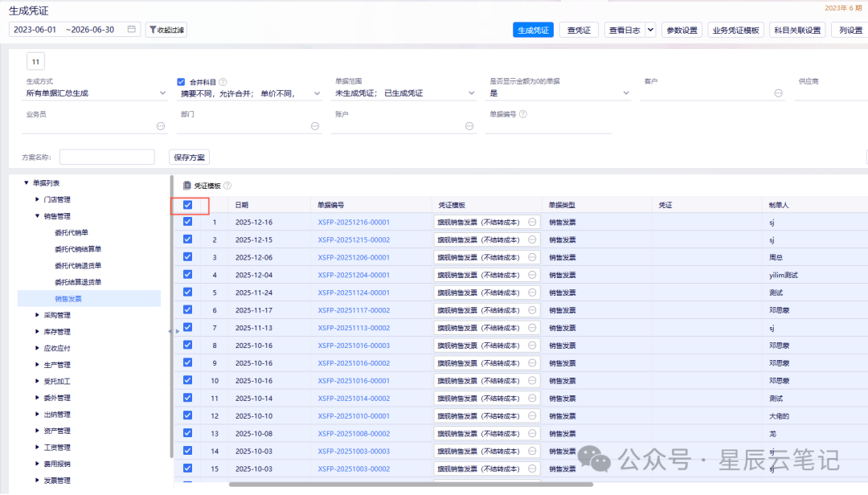Uncheck the checkbox for row XSFP-20251117-00002

[187, 310]
